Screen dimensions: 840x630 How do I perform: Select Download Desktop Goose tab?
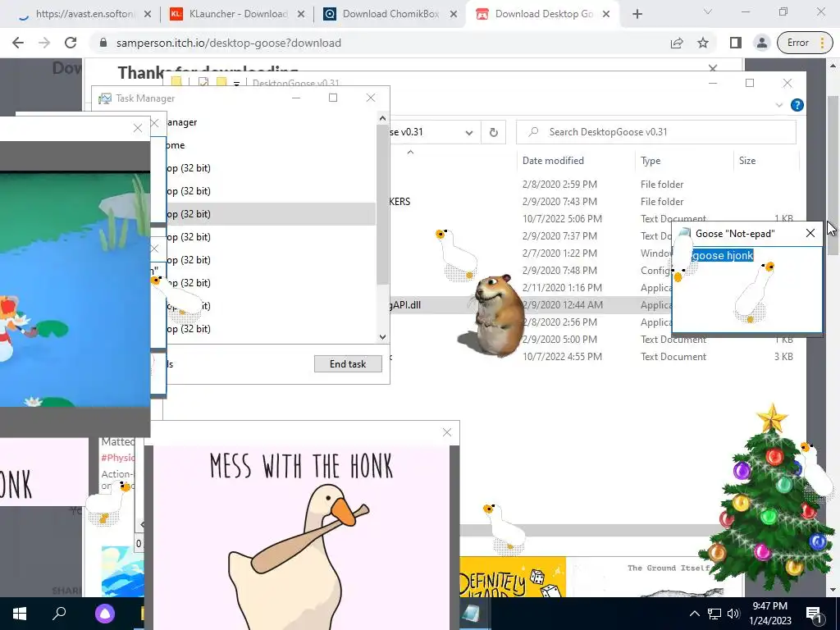pyautogui.click(x=544, y=14)
